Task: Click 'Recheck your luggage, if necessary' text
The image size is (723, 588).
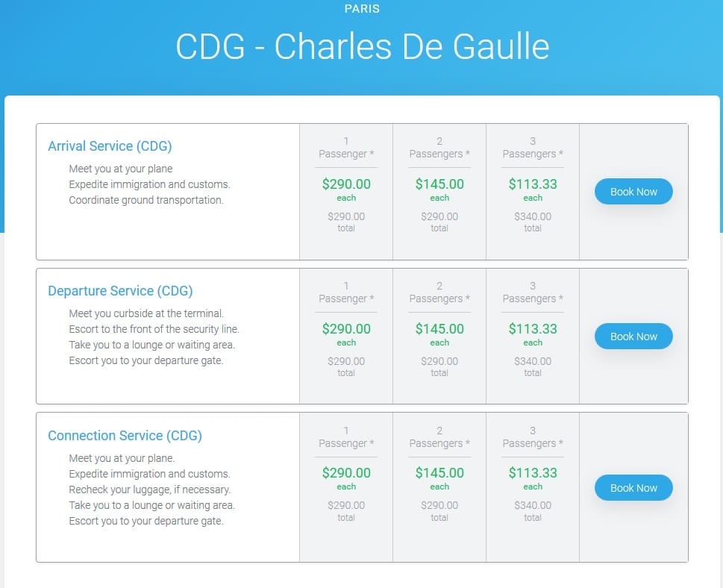Action: click(150, 490)
